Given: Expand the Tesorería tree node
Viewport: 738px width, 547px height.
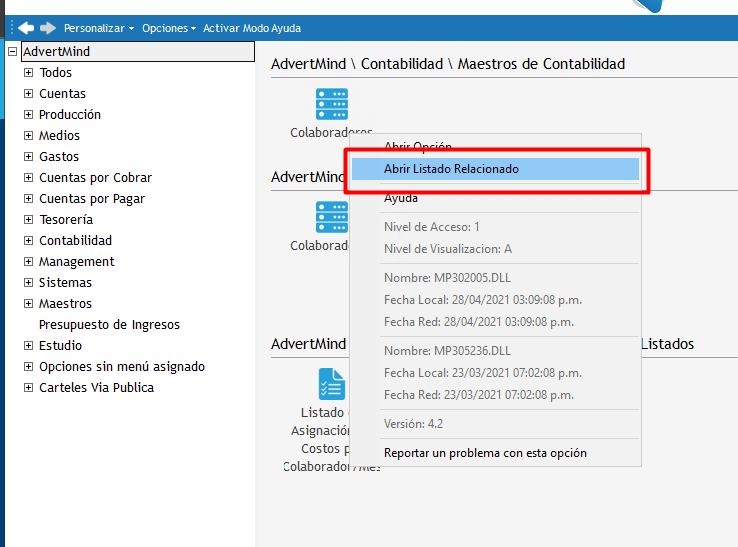Looking at the screenshot, I should [29, 219].
